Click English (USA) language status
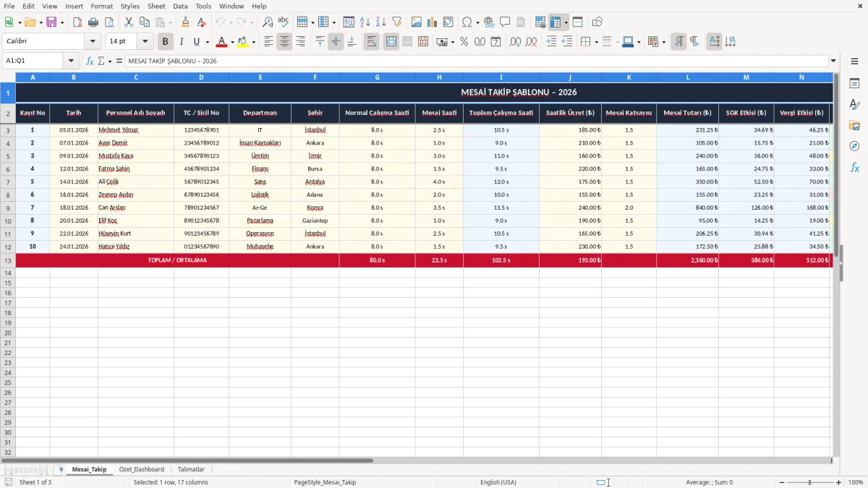 coord(498,482)
